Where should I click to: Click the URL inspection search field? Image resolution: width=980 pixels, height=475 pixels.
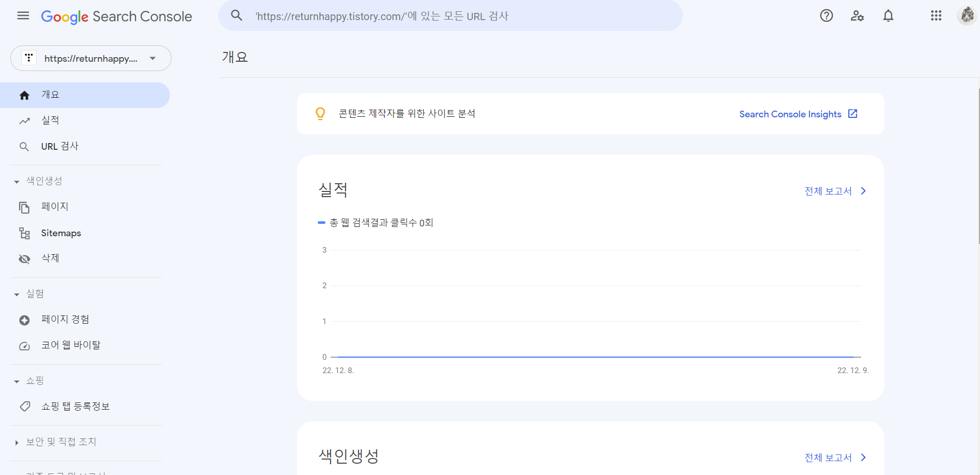click(x=451, y=16)
